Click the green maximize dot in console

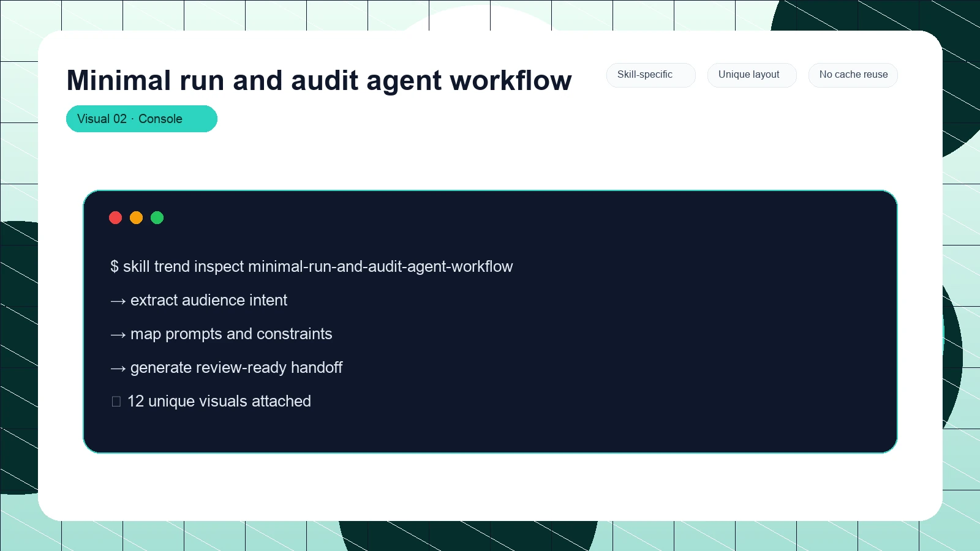pyautogui.click(x=157, y=217)
